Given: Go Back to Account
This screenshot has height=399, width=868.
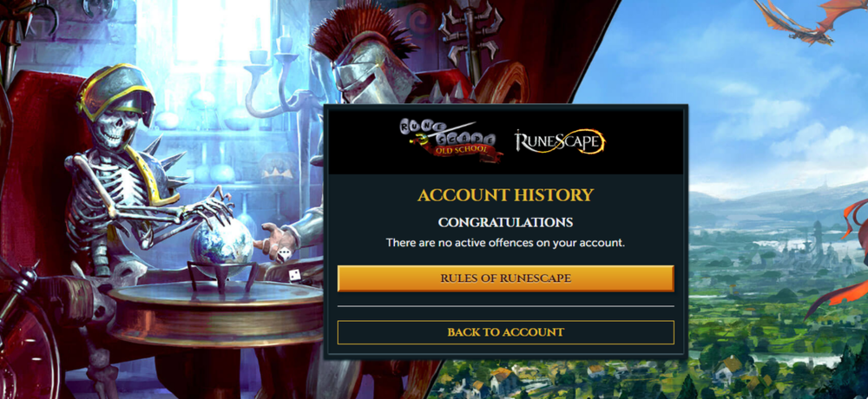Looking at the screenshot, I should [505, 332].
